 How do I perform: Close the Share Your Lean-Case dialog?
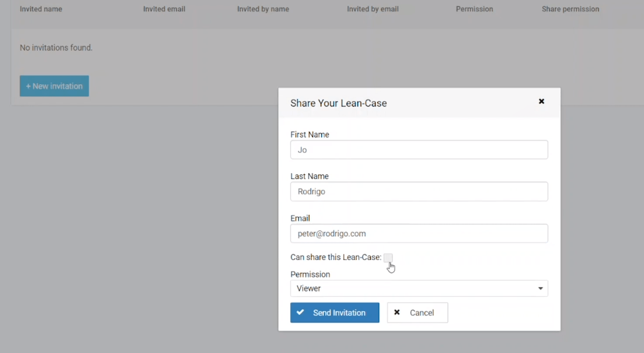click(x=541, y=101)
